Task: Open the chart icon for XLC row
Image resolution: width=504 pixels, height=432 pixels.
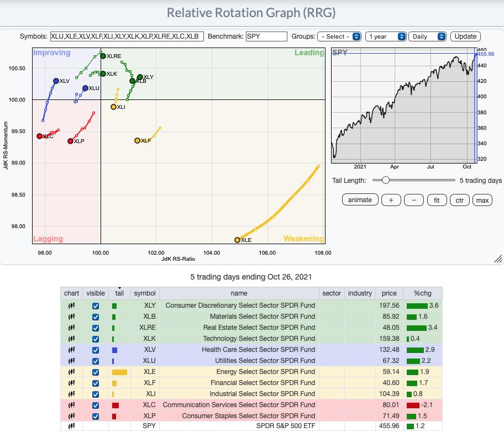Action: (71, 405)
